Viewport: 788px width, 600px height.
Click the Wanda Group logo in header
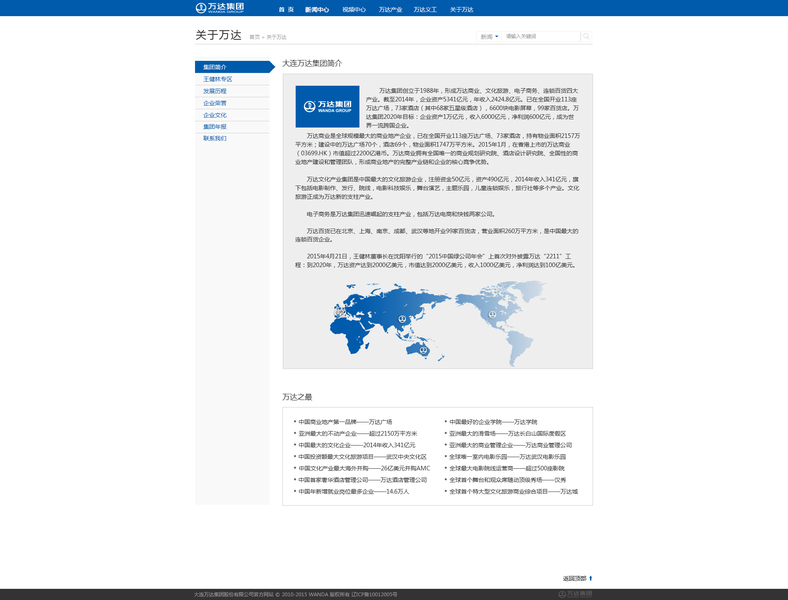coord(220,8)
